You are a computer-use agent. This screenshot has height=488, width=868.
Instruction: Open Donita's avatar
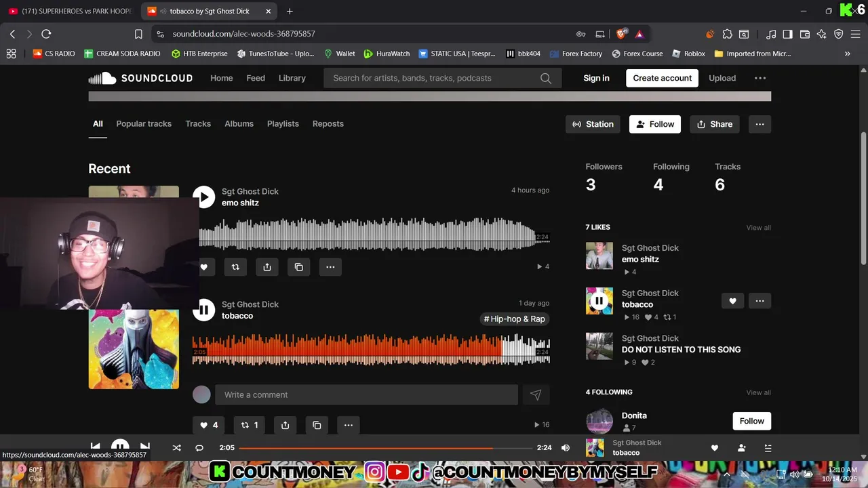[599, 421]
